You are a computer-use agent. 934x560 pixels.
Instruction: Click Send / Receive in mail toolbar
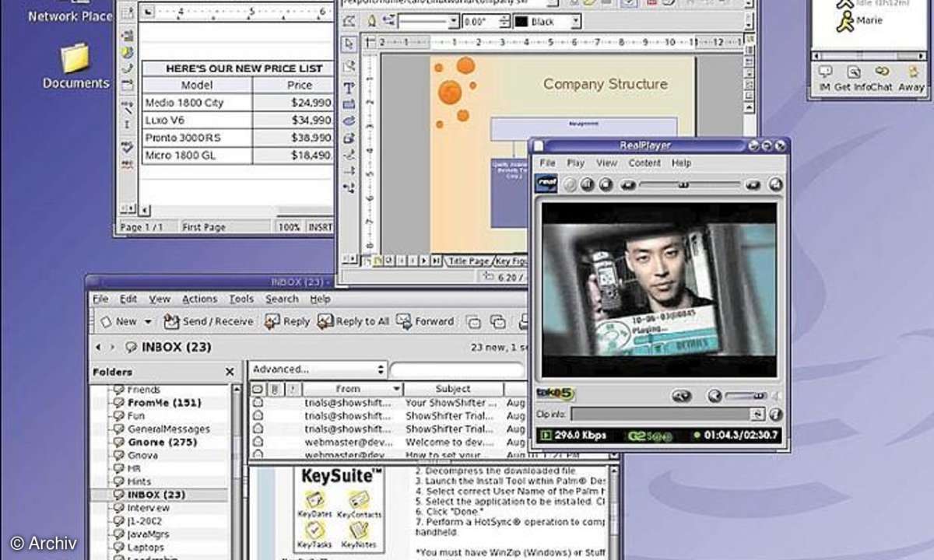[x=208, y=321]
